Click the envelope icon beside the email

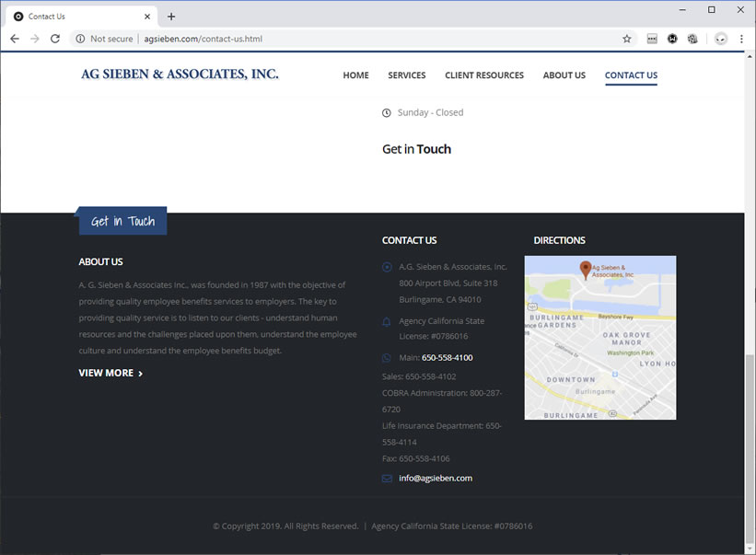click(x=387, y=479)
